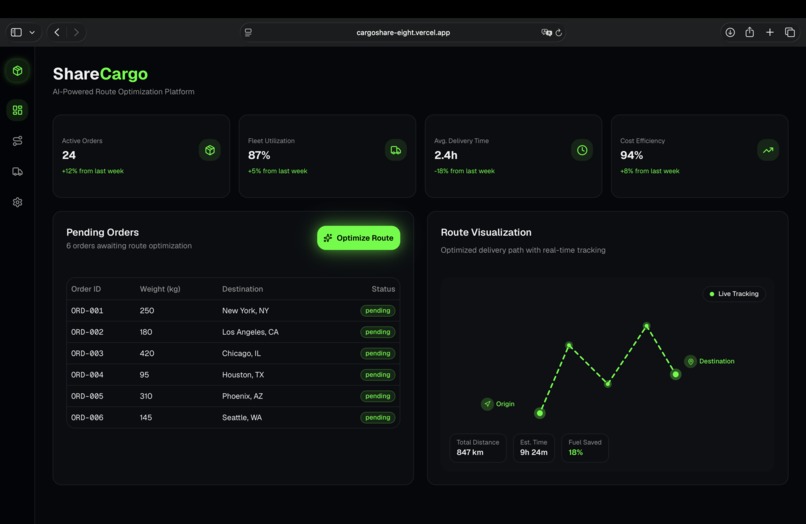This screenshot has width=806, height=524.
Task: Select order ORD-005 ID cell
Action: (x=87, y=396)
